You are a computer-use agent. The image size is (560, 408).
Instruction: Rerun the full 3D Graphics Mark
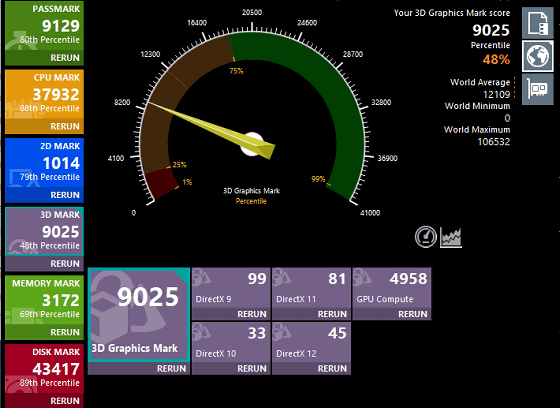pyautogui.click(x=171, y=369)
